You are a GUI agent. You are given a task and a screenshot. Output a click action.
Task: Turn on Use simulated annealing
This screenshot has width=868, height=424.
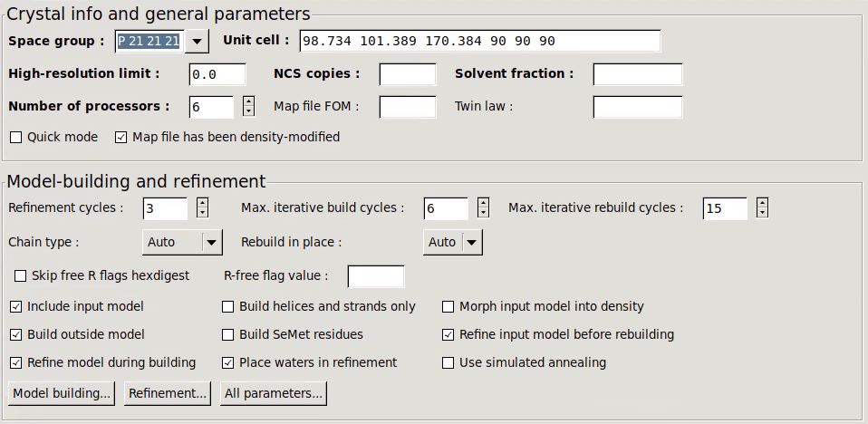point(448,362)
